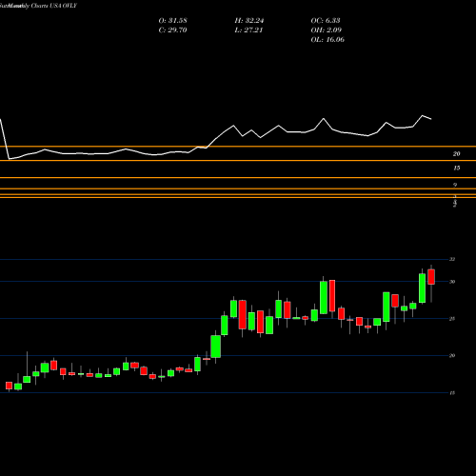Click the 9 label beside the orange lines
Image resolution: width=476 pixels, height=476 pixels.
click(455, 185)
